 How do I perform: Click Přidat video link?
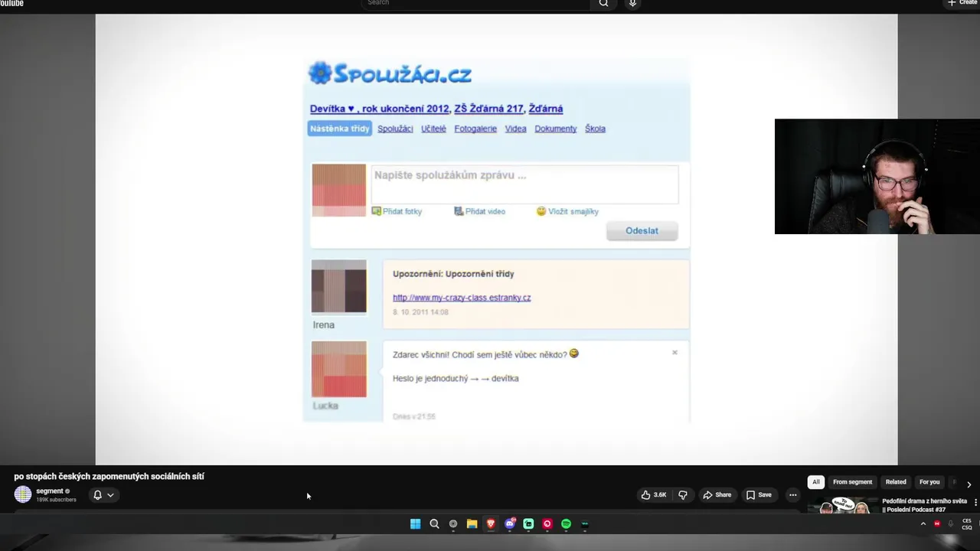point(479,211)
